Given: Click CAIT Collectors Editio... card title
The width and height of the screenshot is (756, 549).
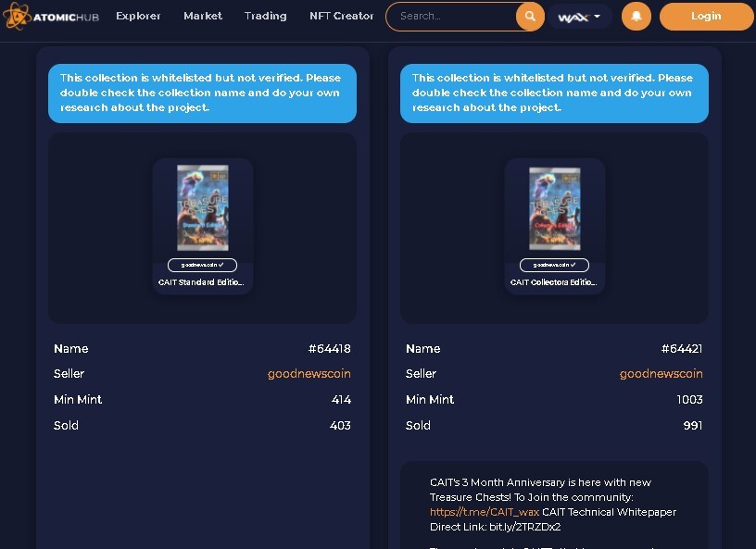Looking at the screenshot, I should pos(553,282).
